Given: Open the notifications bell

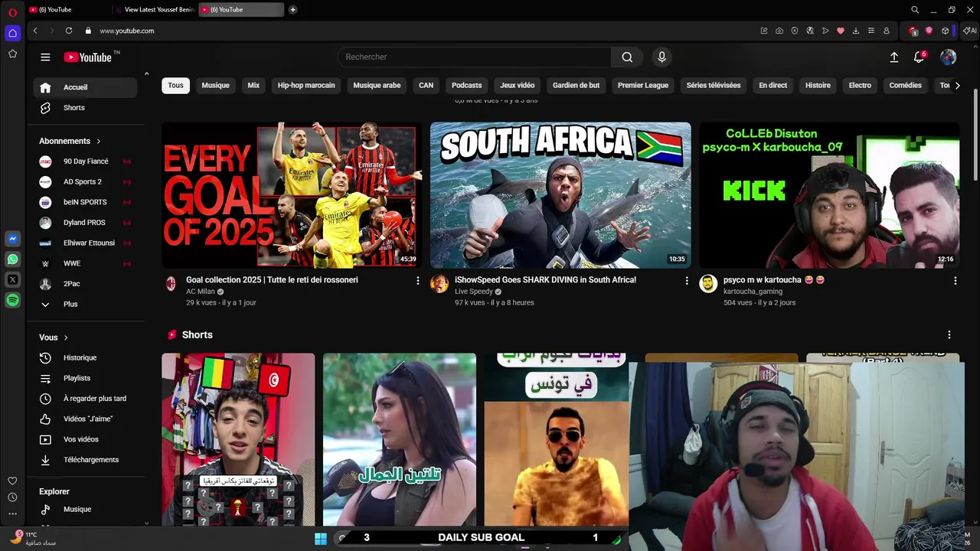Looking at the screenshot, I should click(x=919, y=57).
